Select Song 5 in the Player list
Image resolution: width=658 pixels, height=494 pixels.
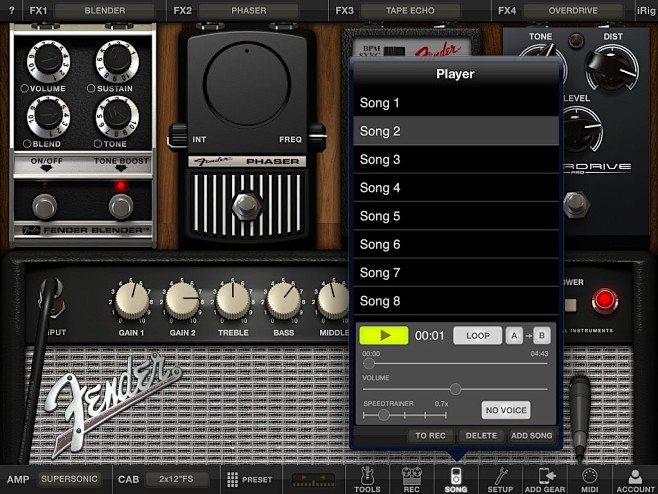[456, 216]
